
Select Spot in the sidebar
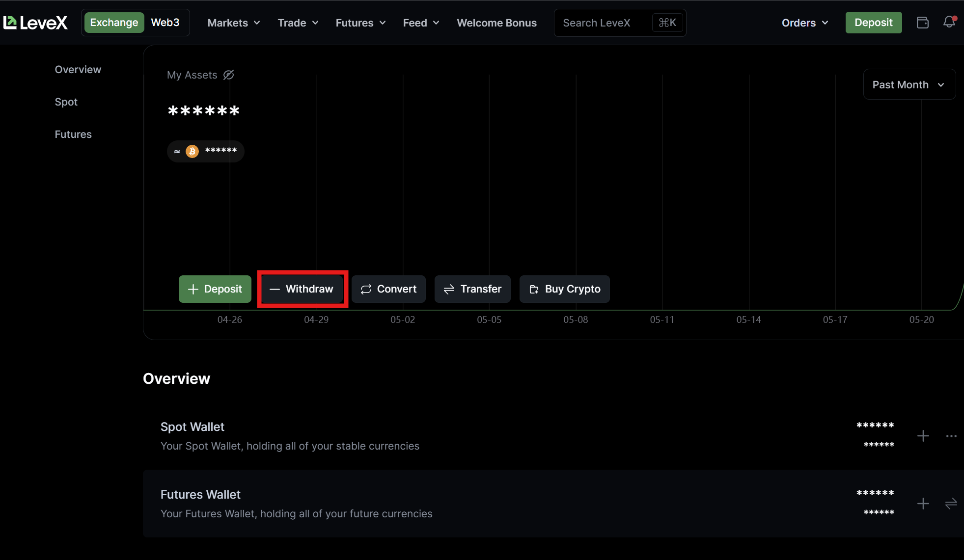point(66,102)
